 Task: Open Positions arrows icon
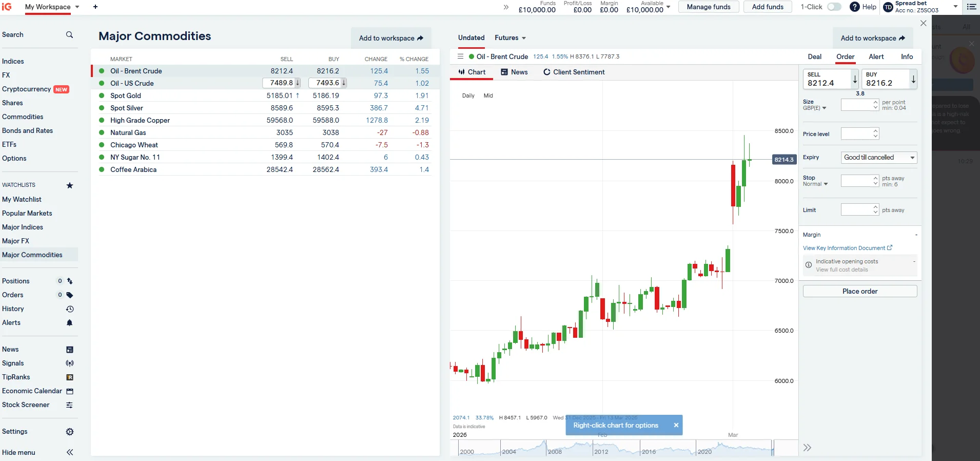coord(70,281)
